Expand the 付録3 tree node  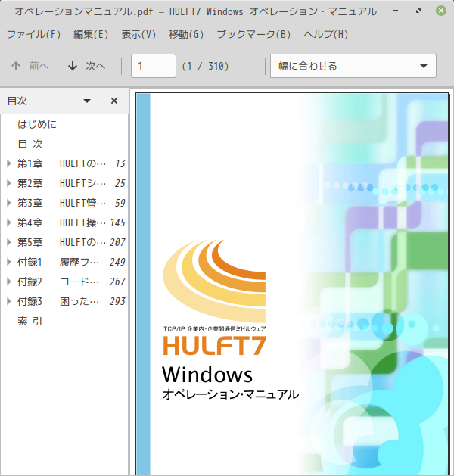click(9, 301)
